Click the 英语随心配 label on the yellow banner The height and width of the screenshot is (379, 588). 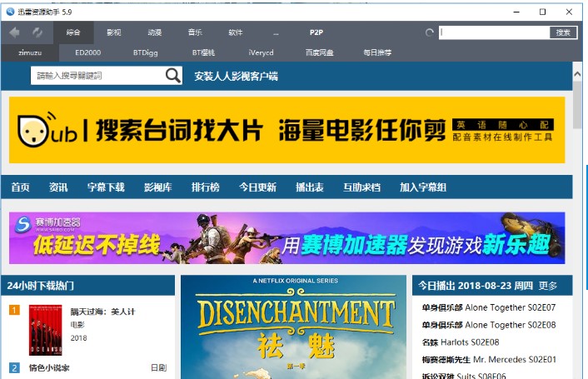503,124
